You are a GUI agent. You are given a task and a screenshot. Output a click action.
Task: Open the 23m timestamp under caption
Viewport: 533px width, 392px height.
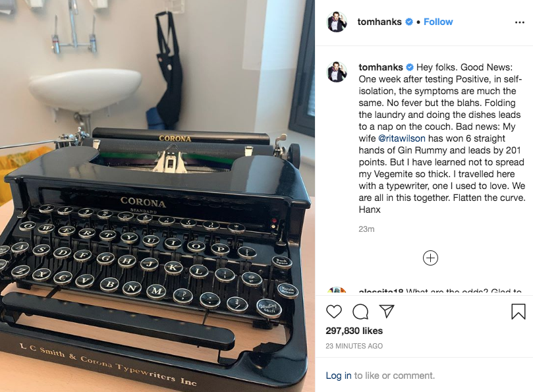tap(366, 229)
